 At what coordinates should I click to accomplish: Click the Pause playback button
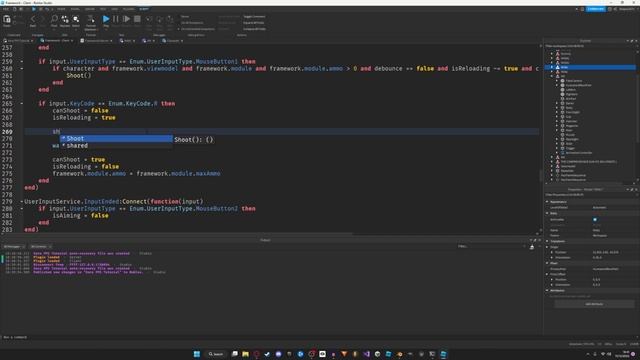click(116, 19)
